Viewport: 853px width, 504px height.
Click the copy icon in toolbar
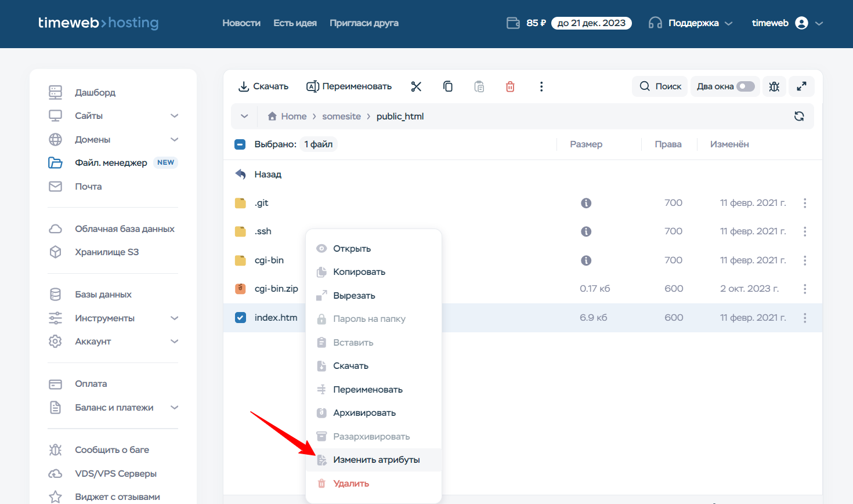pyautogui.click(x=448, y=86)
